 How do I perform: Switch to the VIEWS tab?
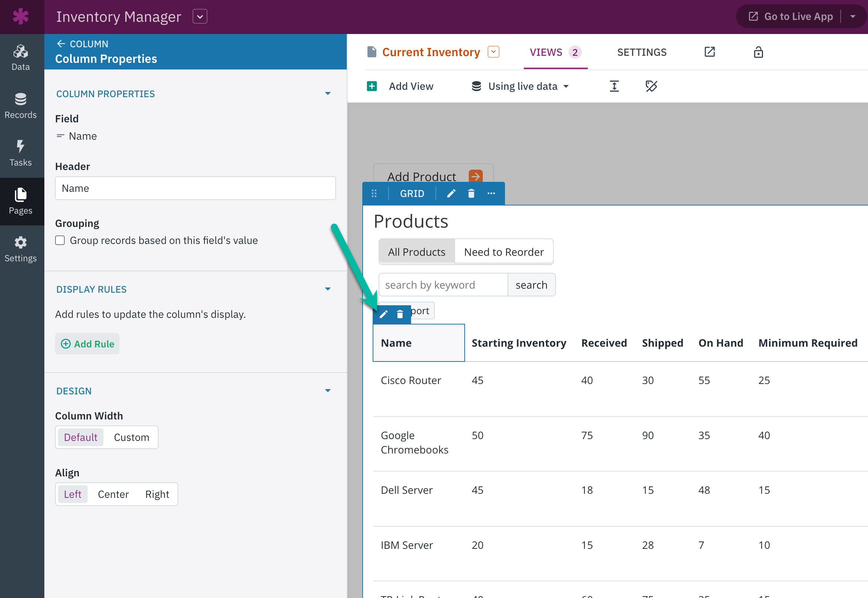[x=555, y=52]
